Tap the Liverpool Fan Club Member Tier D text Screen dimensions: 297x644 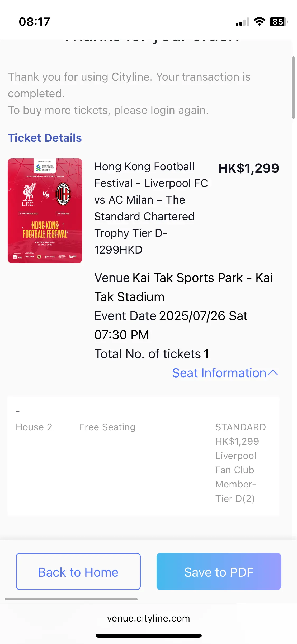(x=236, y=477)
